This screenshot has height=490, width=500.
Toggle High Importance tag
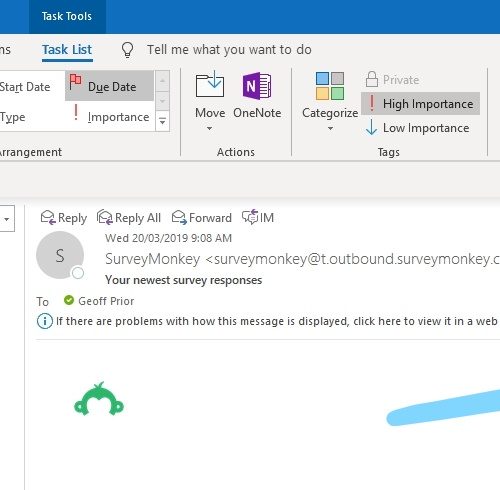tap(420, 104)
